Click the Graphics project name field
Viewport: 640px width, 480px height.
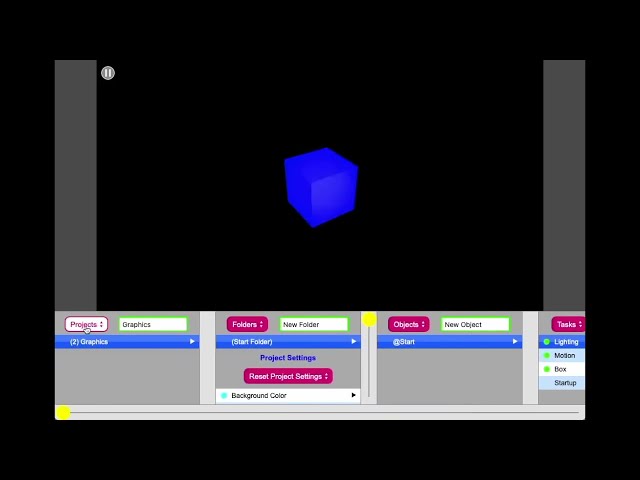[x=153, y=324]
